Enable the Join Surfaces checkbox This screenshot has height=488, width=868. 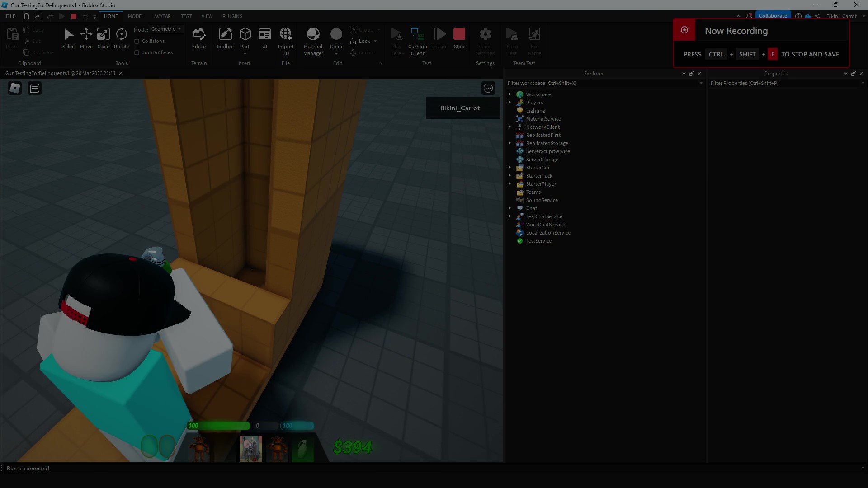pyautogui.click(x=137, y=52)
